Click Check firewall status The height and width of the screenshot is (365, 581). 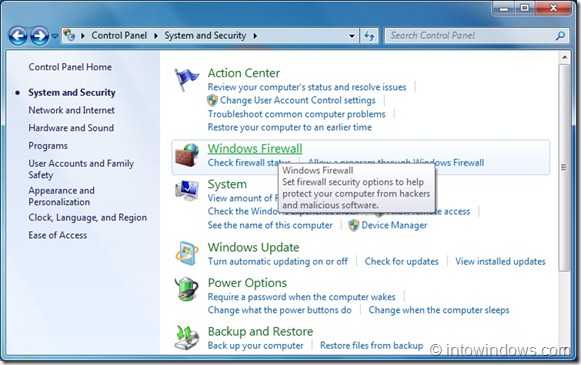coord(249,162)
